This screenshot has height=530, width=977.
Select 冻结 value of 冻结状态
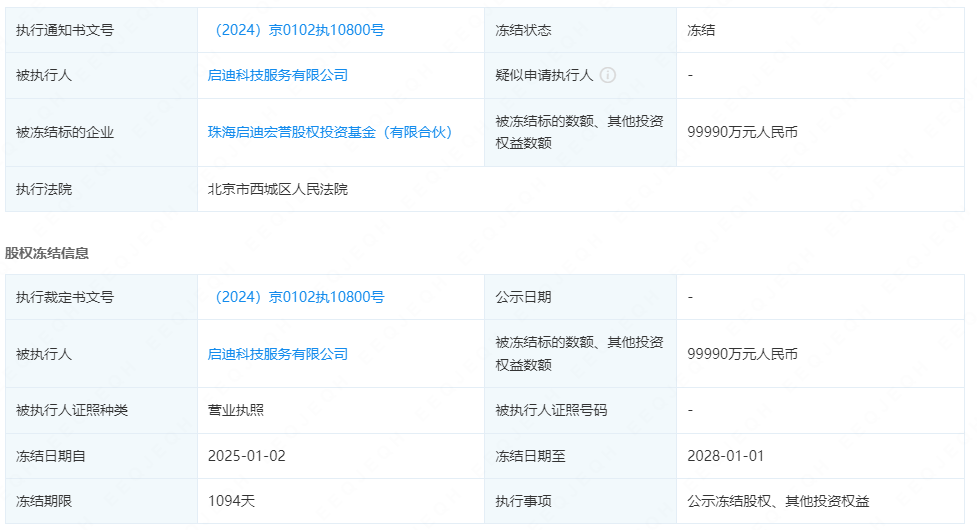pyautogui.click(x=701, y=30)
